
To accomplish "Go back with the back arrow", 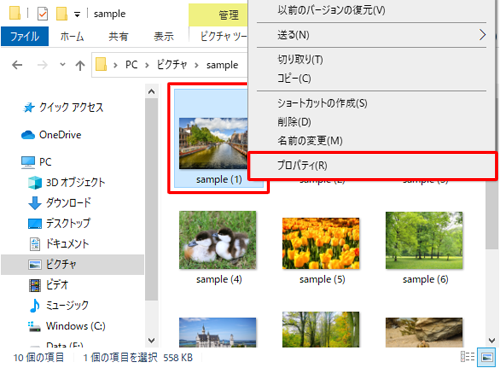I will point(17,65).
